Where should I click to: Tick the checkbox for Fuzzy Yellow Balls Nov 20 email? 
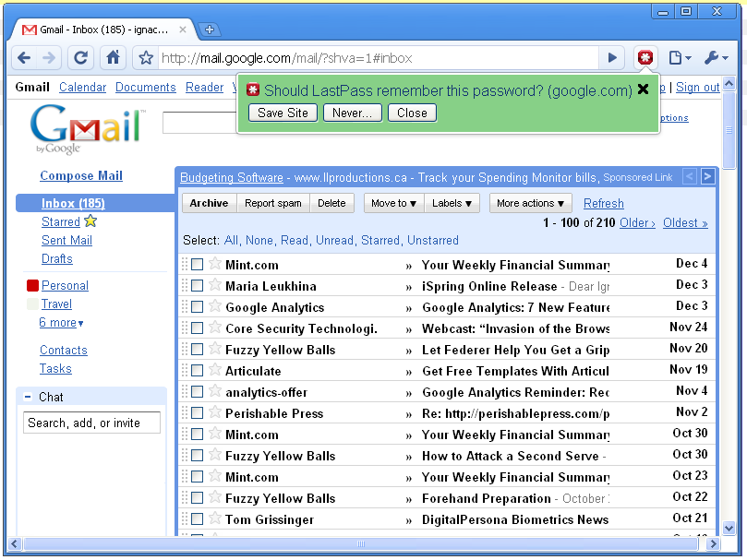pos(198,349)
